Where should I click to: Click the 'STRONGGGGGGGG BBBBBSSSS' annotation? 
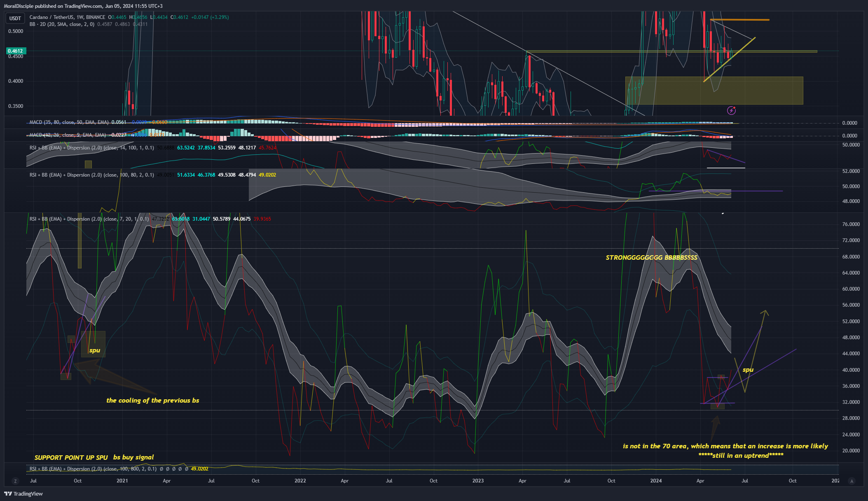point(651,258)
